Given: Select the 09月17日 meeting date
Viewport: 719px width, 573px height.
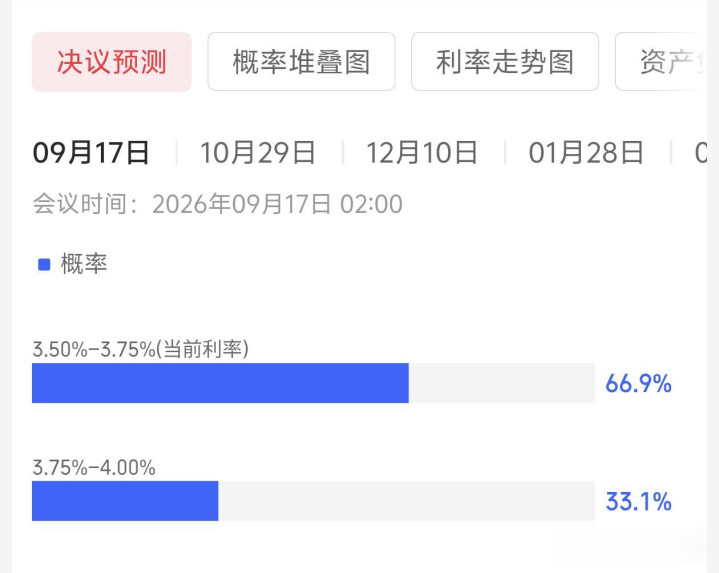Looking at the screenshot, I should click(x=91, y=153).
